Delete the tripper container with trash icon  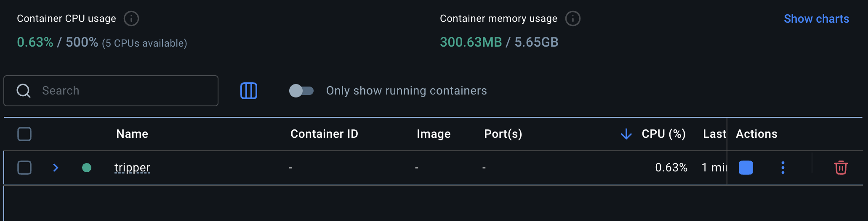click(x=841, y=168)
